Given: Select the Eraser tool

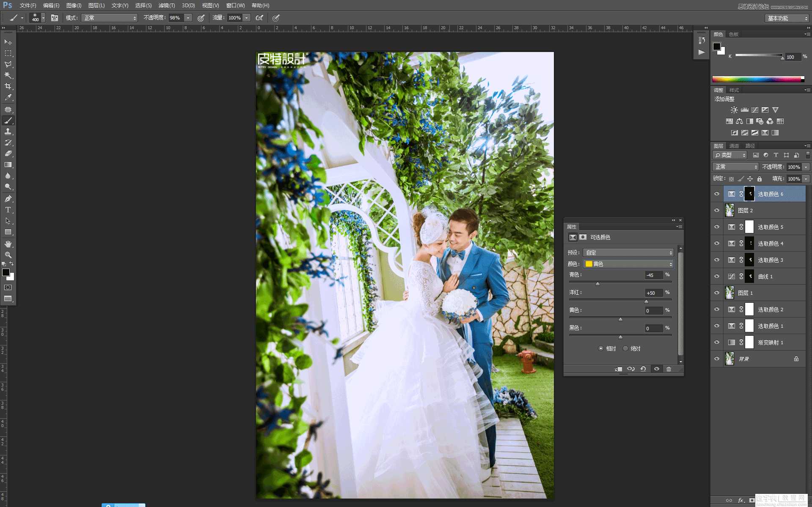Looking at the screenshot, I should tap(8, 153).
